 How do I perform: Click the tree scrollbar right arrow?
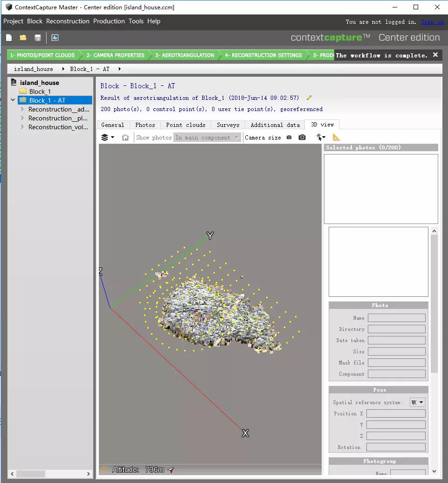point(88,474)
